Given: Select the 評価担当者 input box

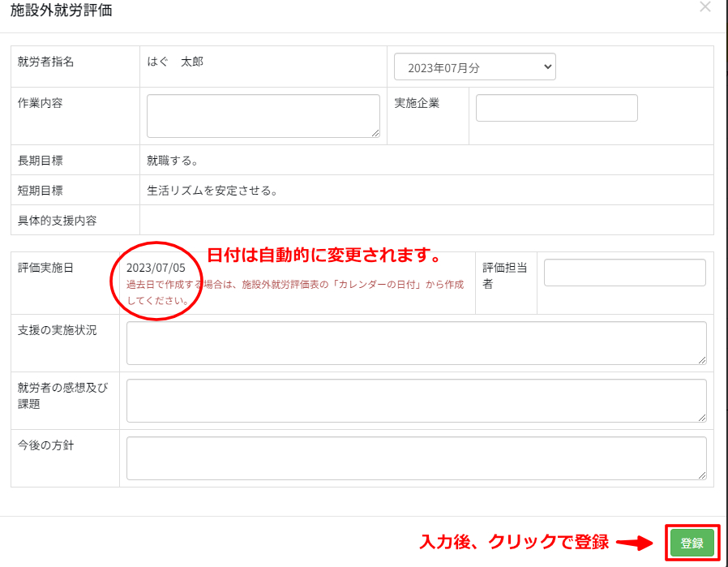Looking at the screenshot, I should pyautogui.click(x=624, y=273).
